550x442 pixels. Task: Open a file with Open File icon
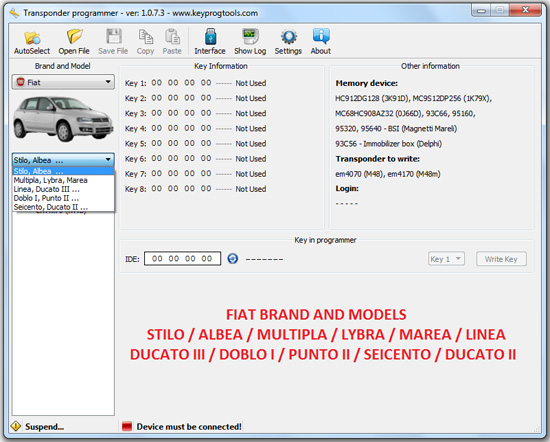pyautogui.click(x=74, y=42)
